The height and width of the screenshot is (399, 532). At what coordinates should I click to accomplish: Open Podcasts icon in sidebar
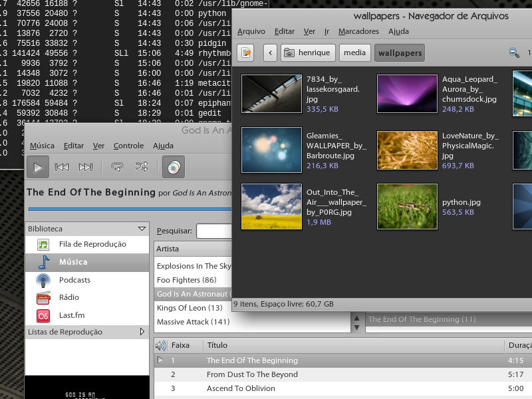tap(43, 281)
